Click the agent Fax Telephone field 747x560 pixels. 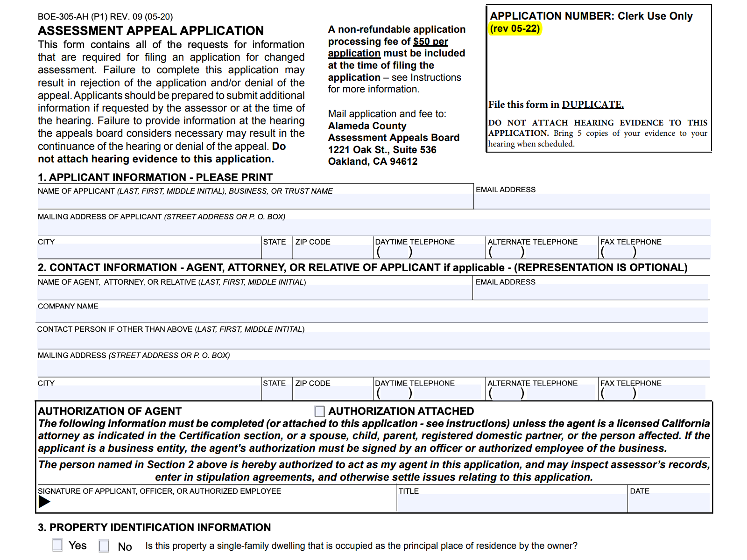[653, 392]
